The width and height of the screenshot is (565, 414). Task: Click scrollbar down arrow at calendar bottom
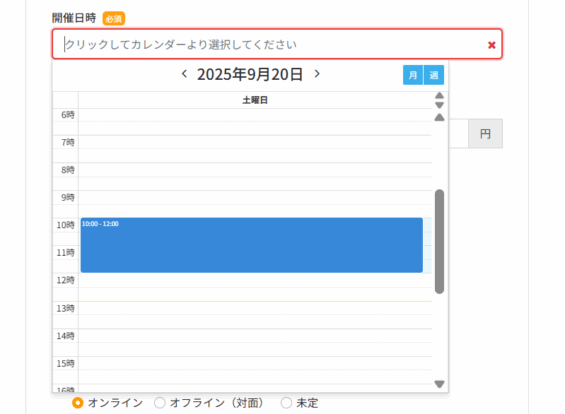tap(439, 384)
